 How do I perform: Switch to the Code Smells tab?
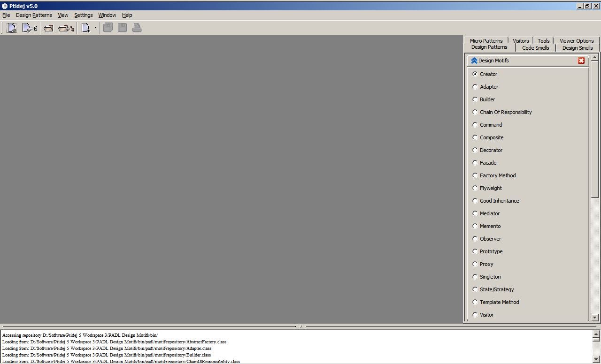(535, 47)
